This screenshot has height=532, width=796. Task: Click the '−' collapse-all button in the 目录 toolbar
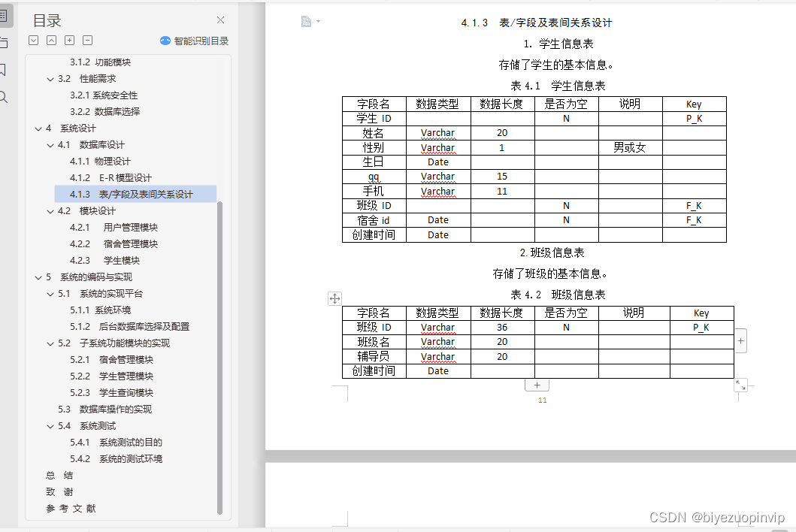87,40
